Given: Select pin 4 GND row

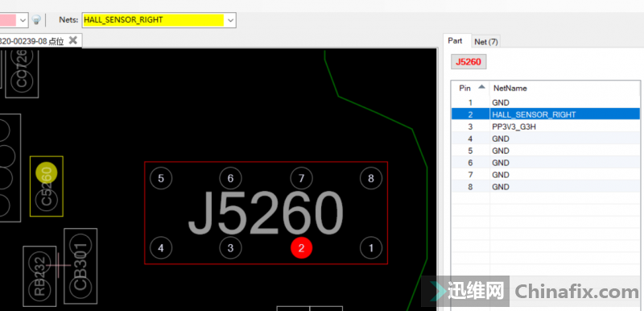Looking at the screenshot, I should [x=546, y=139].
